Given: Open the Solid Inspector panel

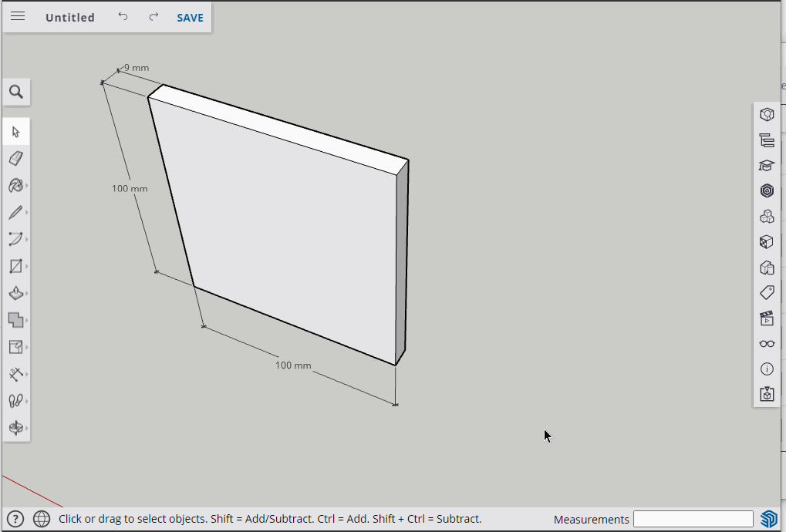Looking at the screenshot, I should [x=767, y=394].
